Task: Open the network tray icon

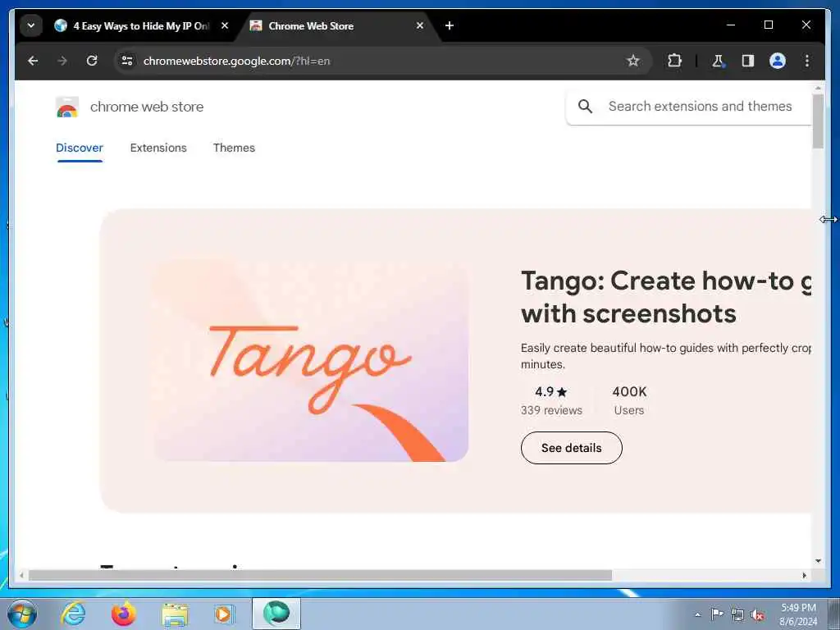Action: (737, 615)
